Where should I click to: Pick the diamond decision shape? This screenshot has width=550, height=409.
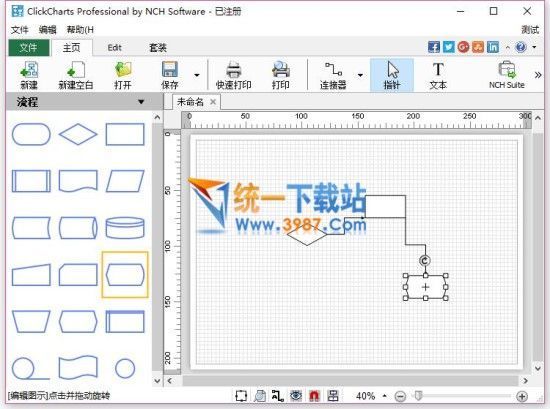[x=78, y=134]
